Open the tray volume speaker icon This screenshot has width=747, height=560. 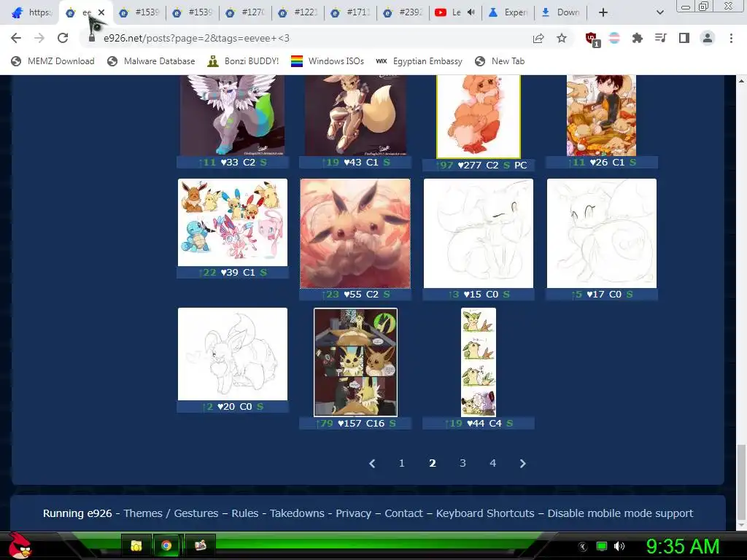point(619,546)
